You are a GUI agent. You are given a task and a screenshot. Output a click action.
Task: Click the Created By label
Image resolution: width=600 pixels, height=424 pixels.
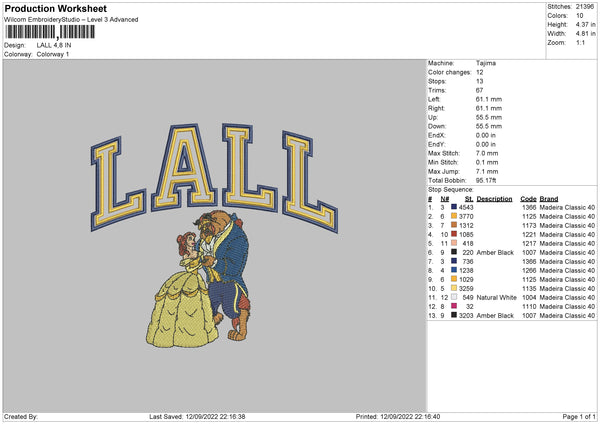point(21,416)
